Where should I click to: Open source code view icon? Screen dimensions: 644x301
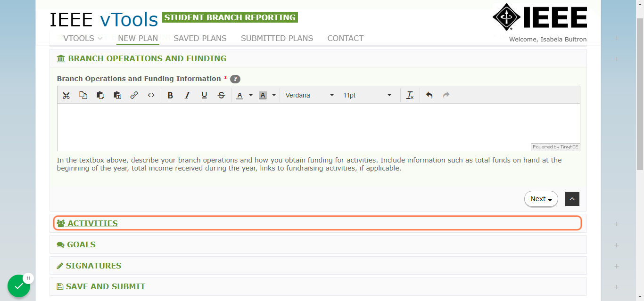click(x=151, y=95)
